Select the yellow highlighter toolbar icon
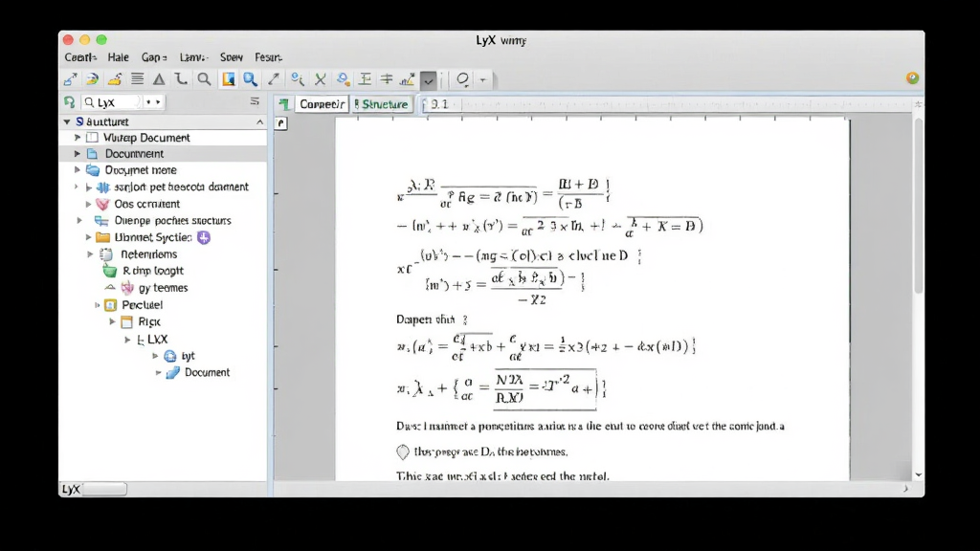Viewport: 980px width, 551px height. point(115,79)
